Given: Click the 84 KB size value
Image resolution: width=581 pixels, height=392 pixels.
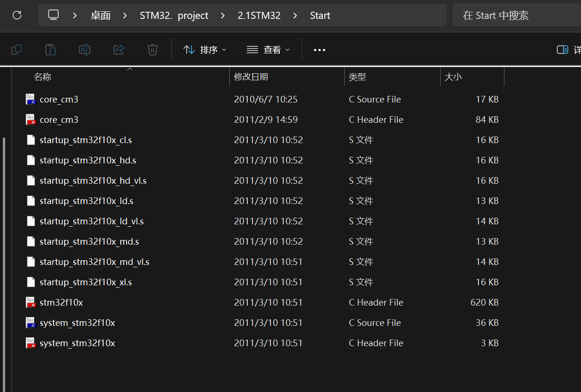Looking at the screenshot, I should coord(487,119).
